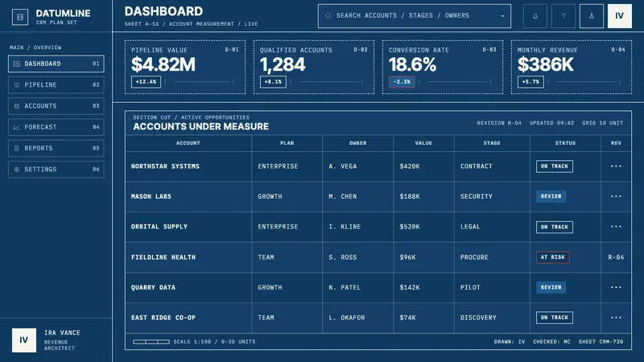The width and height of the screenshot is (644, 362).
Task: Click +8.1% chip on Qualified Accounts
Action: [273, 82]
